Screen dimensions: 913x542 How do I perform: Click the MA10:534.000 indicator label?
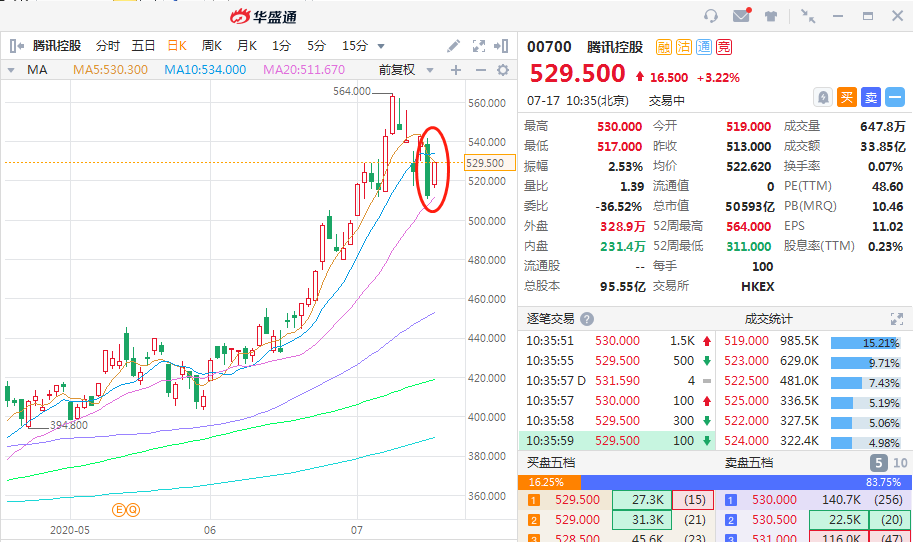pyautogui.click(x=205, y=70)
